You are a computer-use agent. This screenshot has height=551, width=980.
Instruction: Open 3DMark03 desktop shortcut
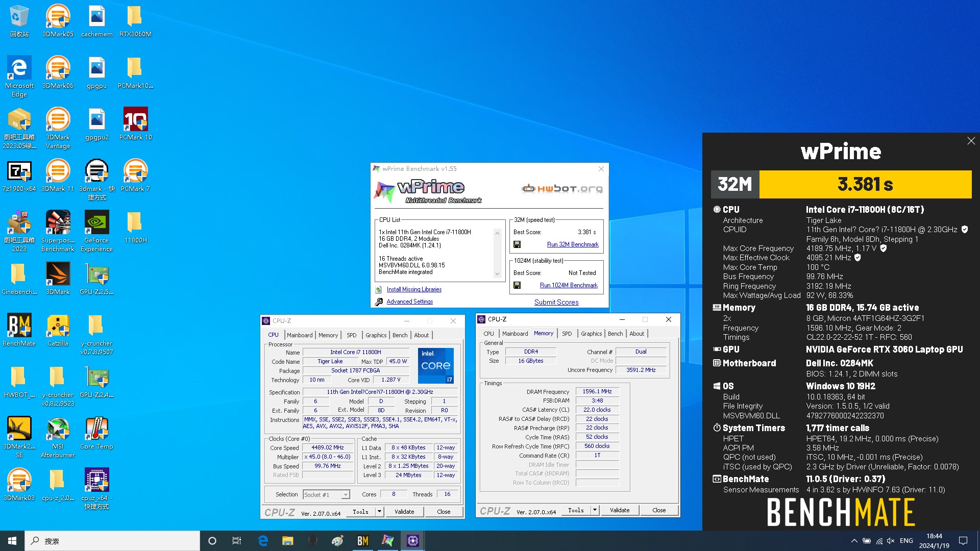19,485
